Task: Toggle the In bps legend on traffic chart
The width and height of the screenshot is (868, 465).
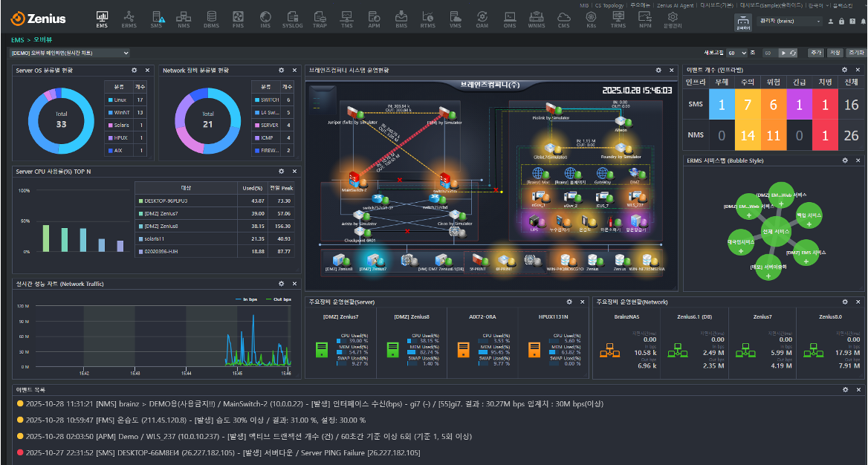Action: point(250,299)
